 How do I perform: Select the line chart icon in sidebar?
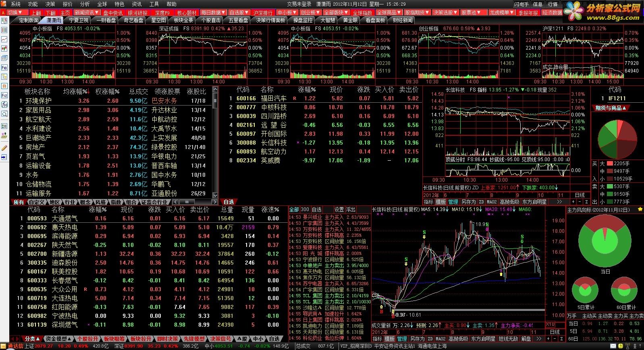pos(4,39)
